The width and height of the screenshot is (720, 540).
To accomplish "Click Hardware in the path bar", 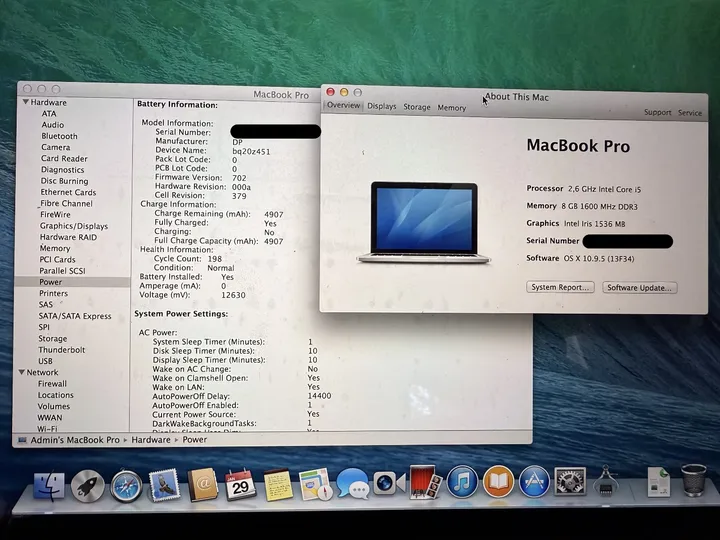I will [x=151, y=440].
